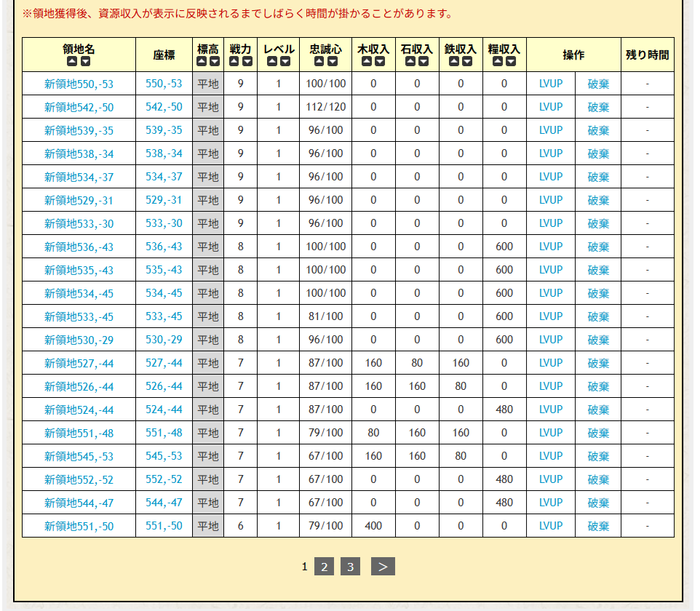700x611 pixels.
Task: Go to page 2 of the list
Action: point(324,567)
